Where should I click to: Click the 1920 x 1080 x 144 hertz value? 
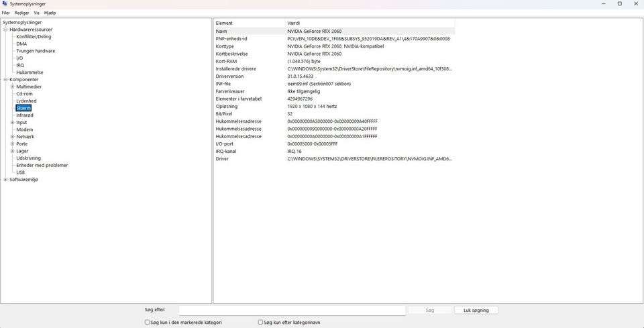313,107
